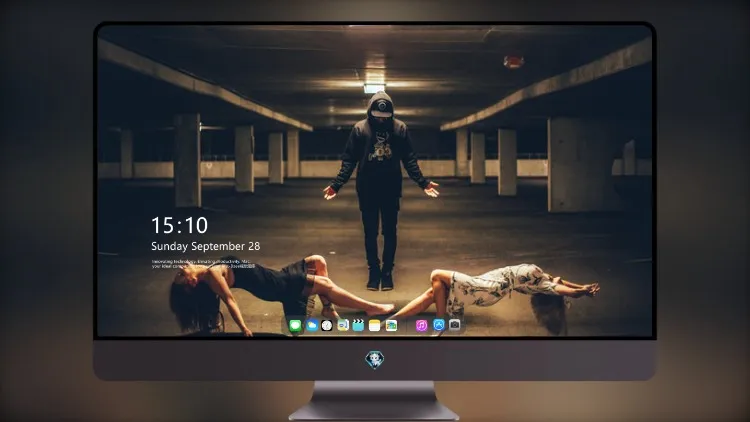
Task: Open the Weather app in dock
Action: (312, 326)
